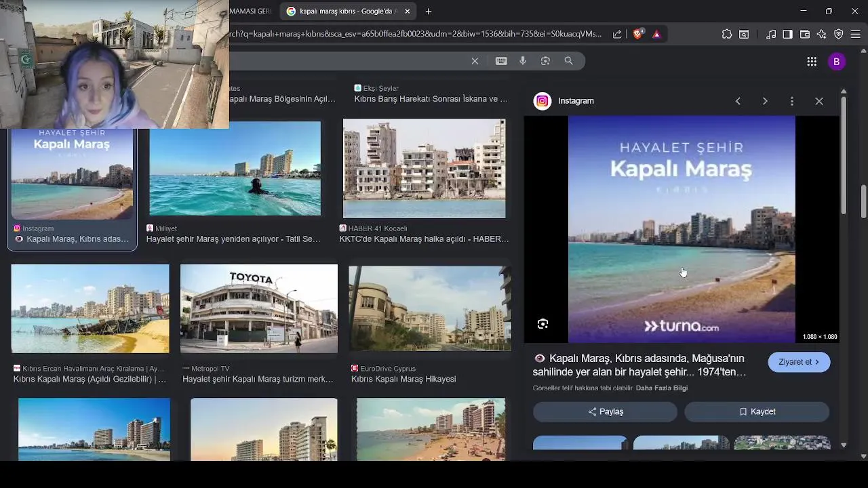Click the Brave VPN shield icon

[x=839, y=34]
